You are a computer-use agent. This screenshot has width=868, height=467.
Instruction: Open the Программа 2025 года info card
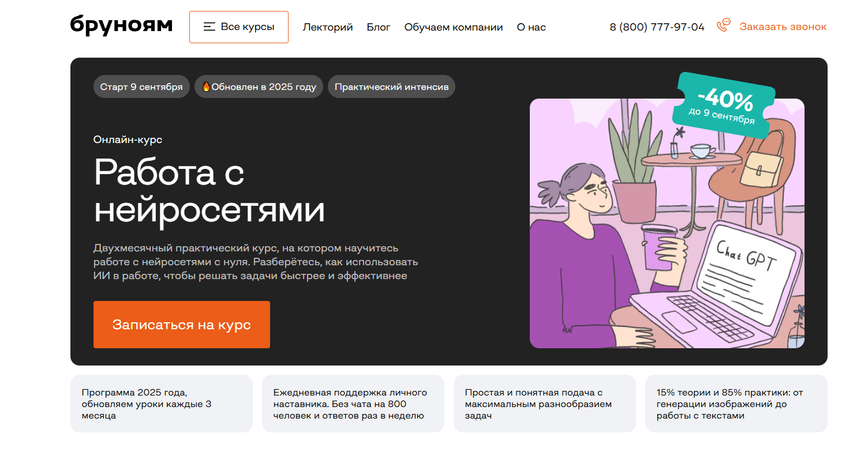(x=162, y=404)
